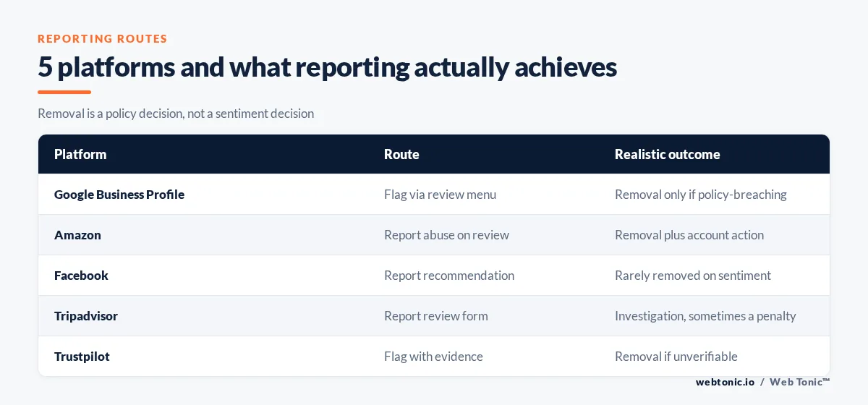The image size is (868, 405).
Task: Select the 'Facebook' platform cell
Action: pyautogui.click(x=81, y=276)
